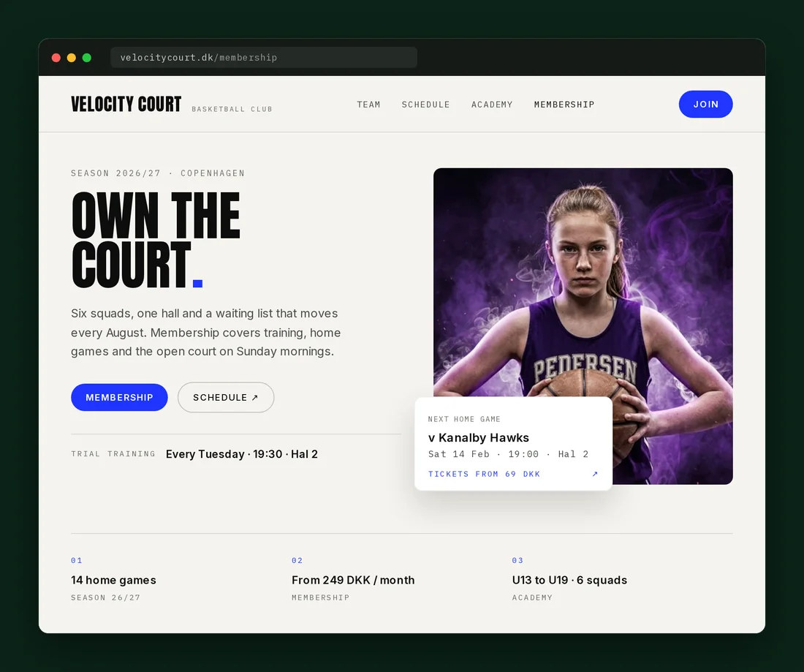Click the 'NEXT HOME GAME' label
The width and height of the screenshot is (804, 672).
click(x=464, y=419)
